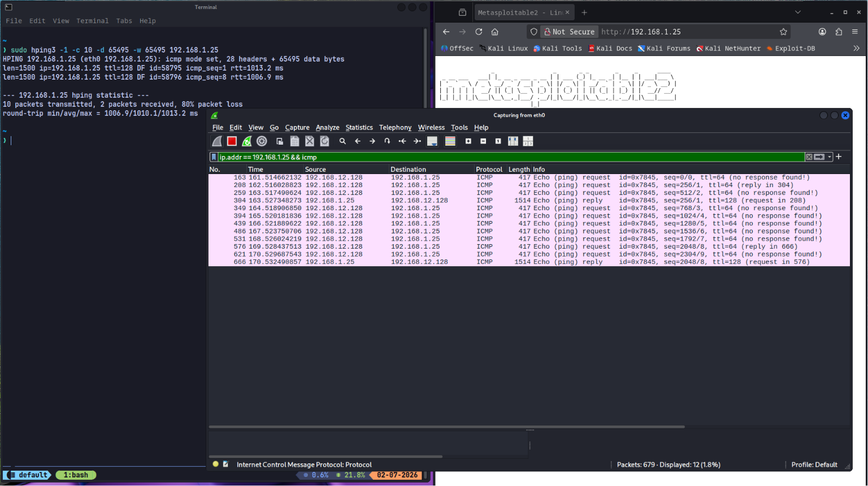Image resolution: width=868 pixels, height=486 pixels.
Task: Click the 1:bash tmux window label
Action: [x=76, y=475]
